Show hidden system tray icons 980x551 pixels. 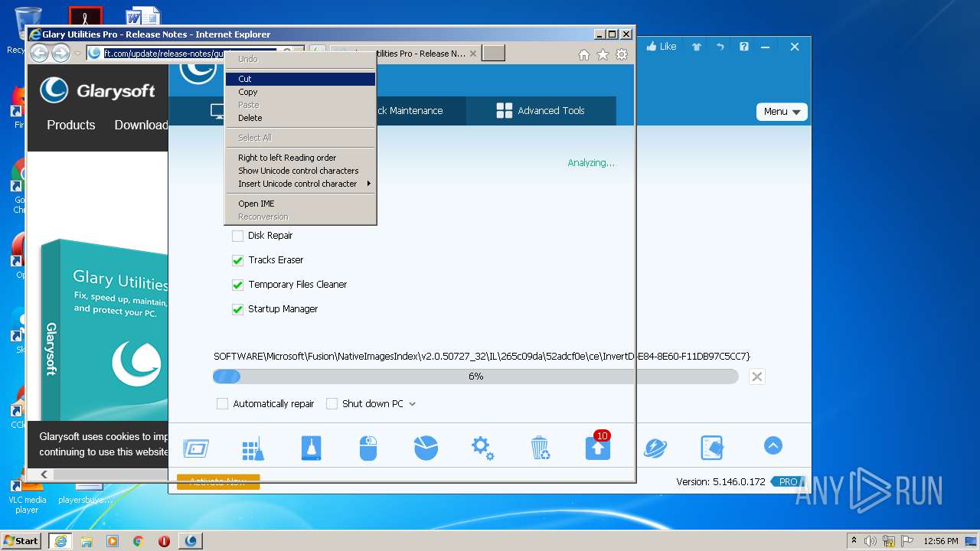tap(854, 540)
